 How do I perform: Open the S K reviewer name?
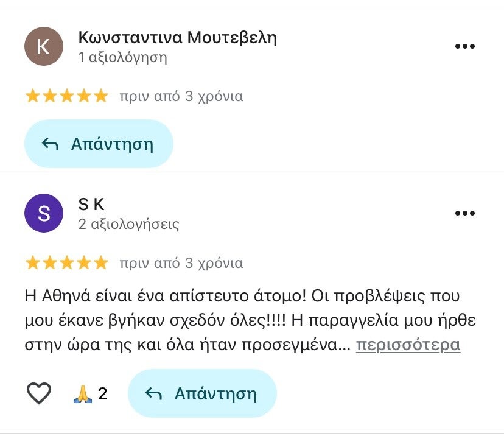pos(91,205)
